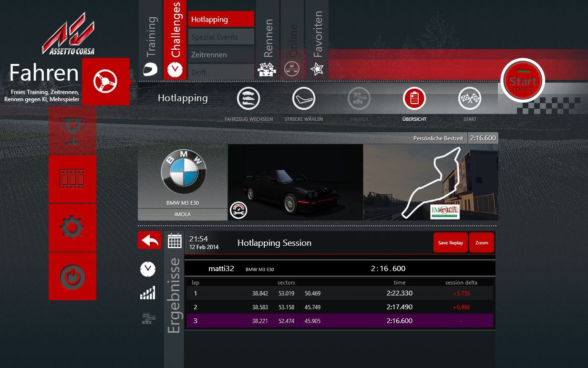Viewport: 588px width, 368px height.
Task: Select lap 1 row with 2:22.330
Action: [x=339, y=293]
